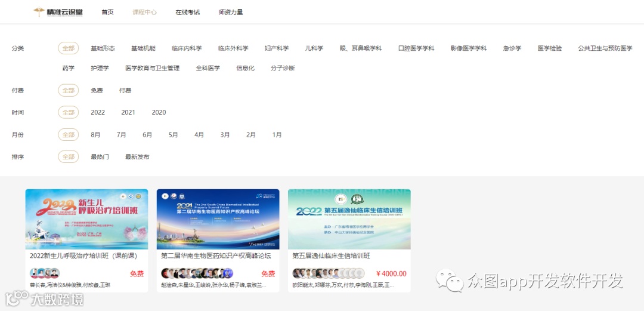Filter by 急诊学 category
The height and width of the screenshot is (311, 644).
pos(512,48)
